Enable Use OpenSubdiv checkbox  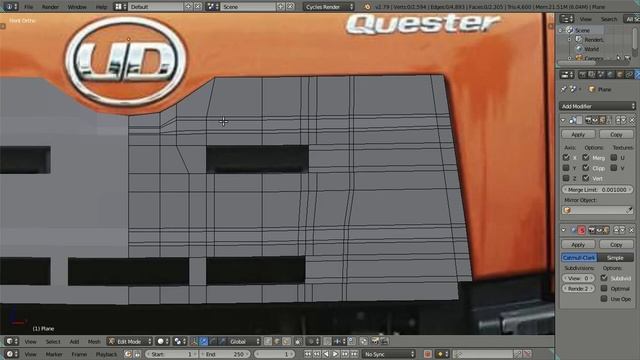(x=604, y=299)
